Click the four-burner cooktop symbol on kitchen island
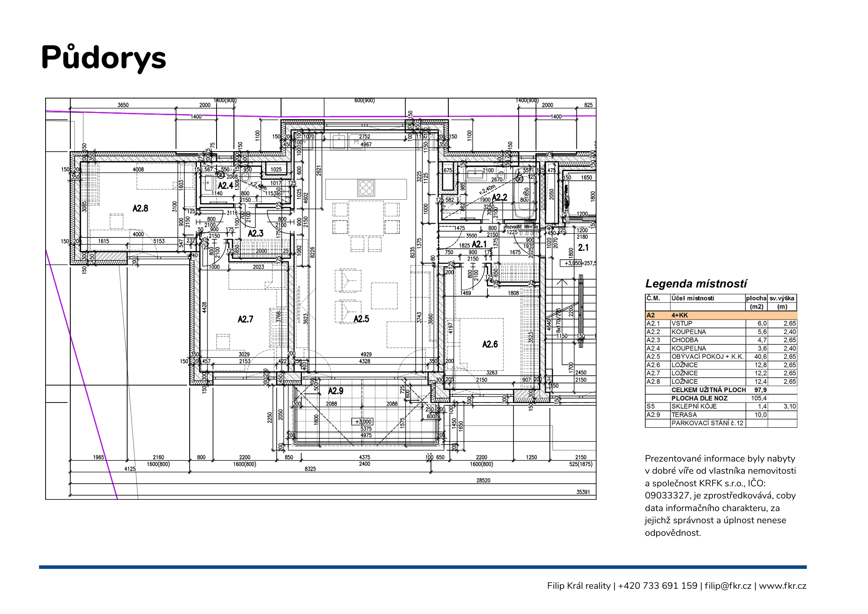 click(x=366, y=188)
